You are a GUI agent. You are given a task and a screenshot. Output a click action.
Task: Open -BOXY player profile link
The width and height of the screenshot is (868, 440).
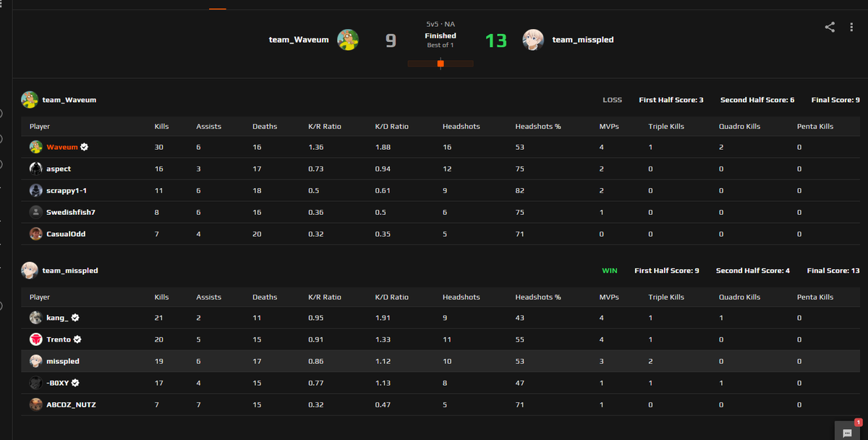58,383
